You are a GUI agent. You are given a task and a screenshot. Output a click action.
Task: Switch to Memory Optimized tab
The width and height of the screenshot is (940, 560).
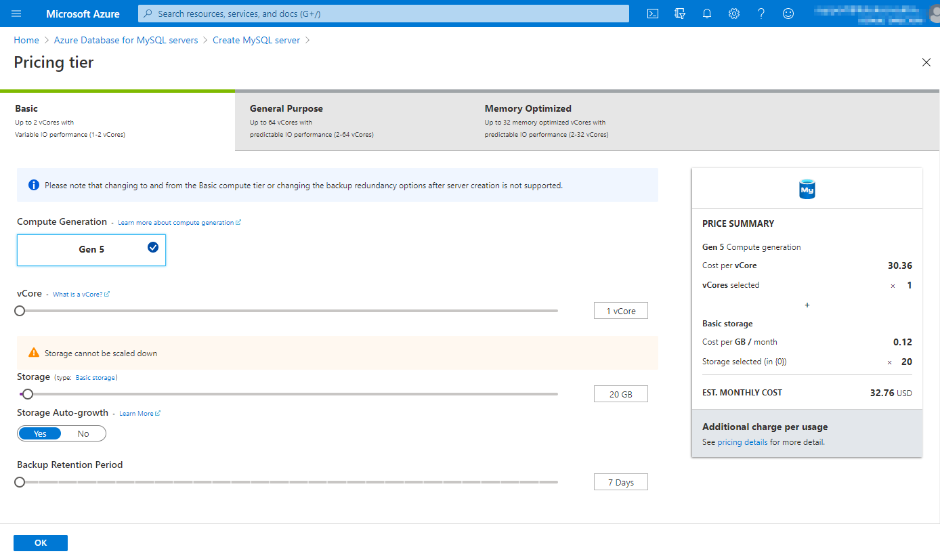coord(588,121)
